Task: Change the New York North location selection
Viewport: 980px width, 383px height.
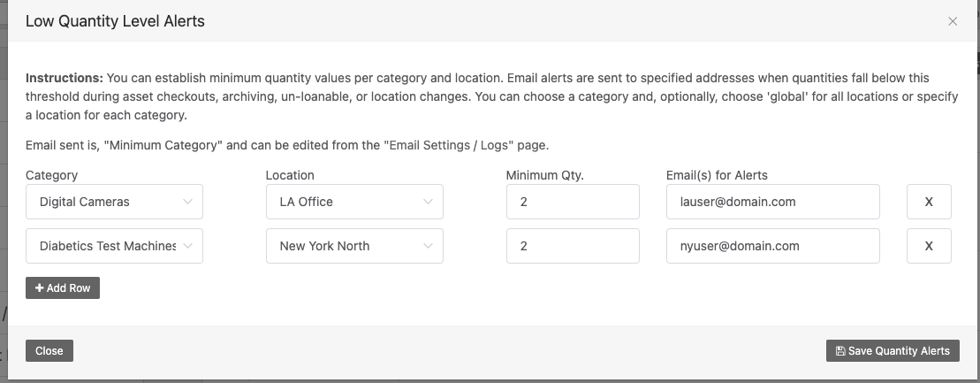Action: click(354, 246)
